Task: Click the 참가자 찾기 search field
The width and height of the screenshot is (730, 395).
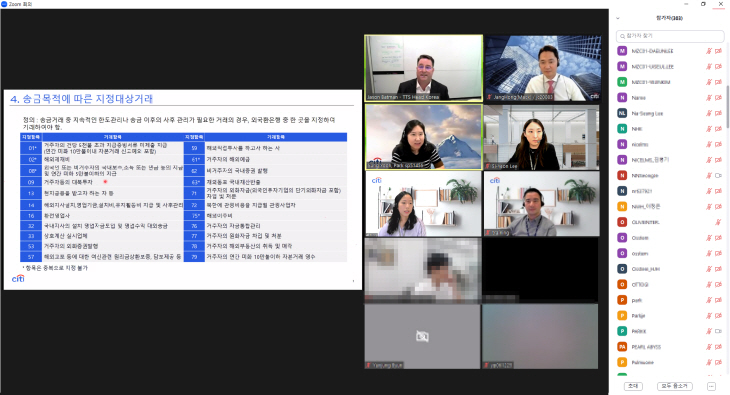Action: (670, 36)
